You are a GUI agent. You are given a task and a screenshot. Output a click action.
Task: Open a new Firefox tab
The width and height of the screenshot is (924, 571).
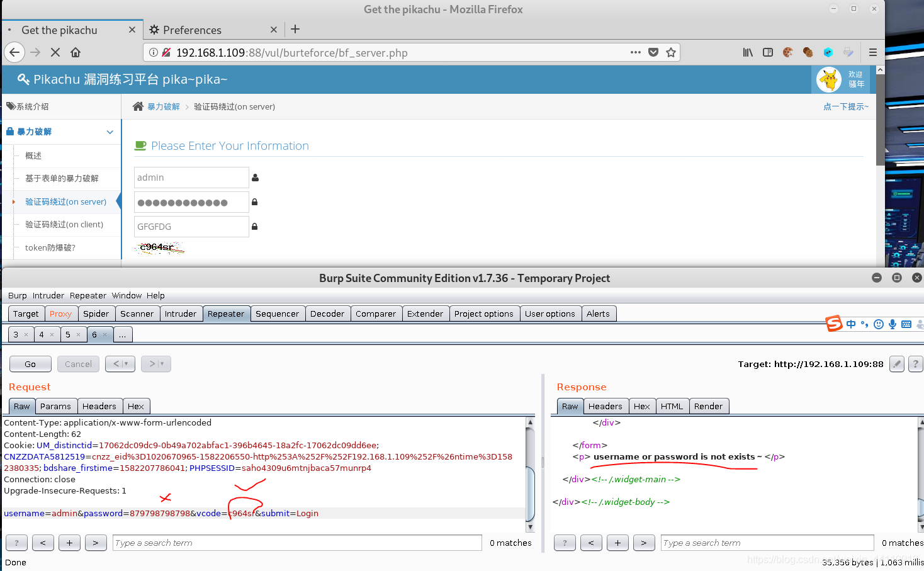pos(295,29)
